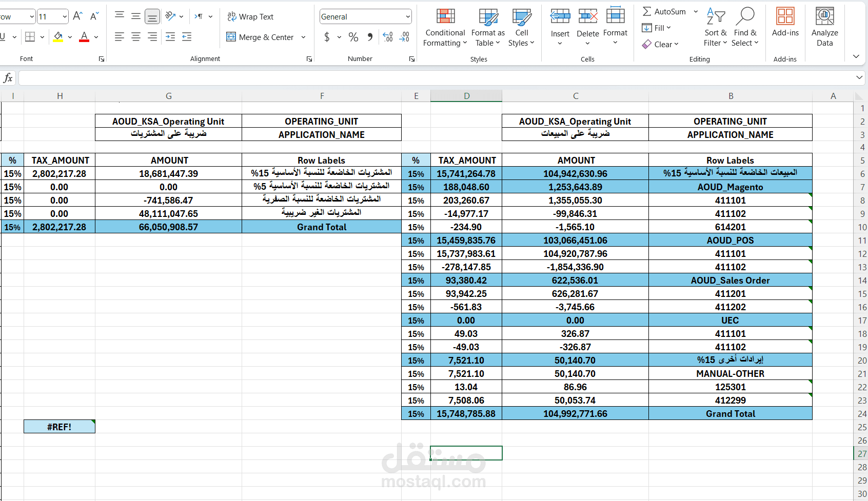Decrease decimal places

[x=405, y=37]
